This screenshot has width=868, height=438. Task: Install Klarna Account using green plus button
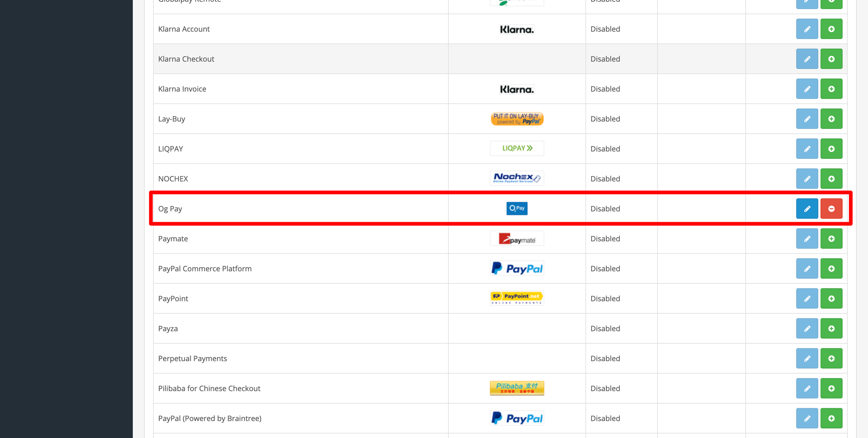click(x=831, y=29)
